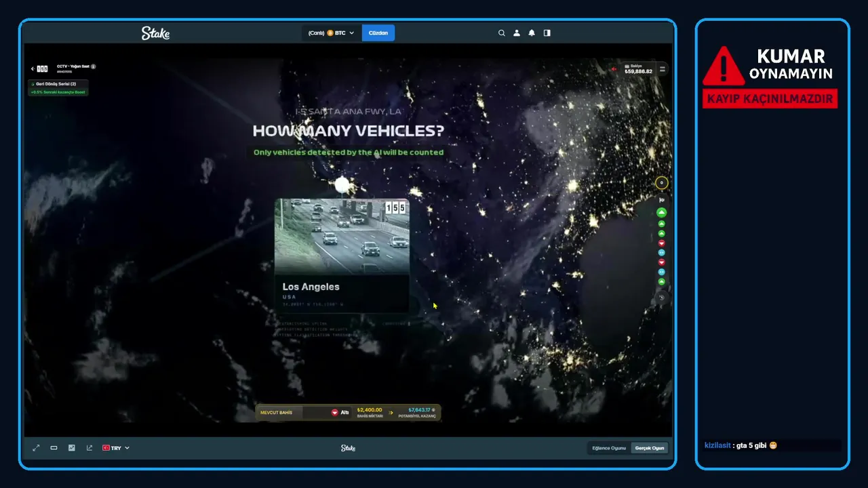Open live stats chart icon
The image size is (868, 488).
72,448
